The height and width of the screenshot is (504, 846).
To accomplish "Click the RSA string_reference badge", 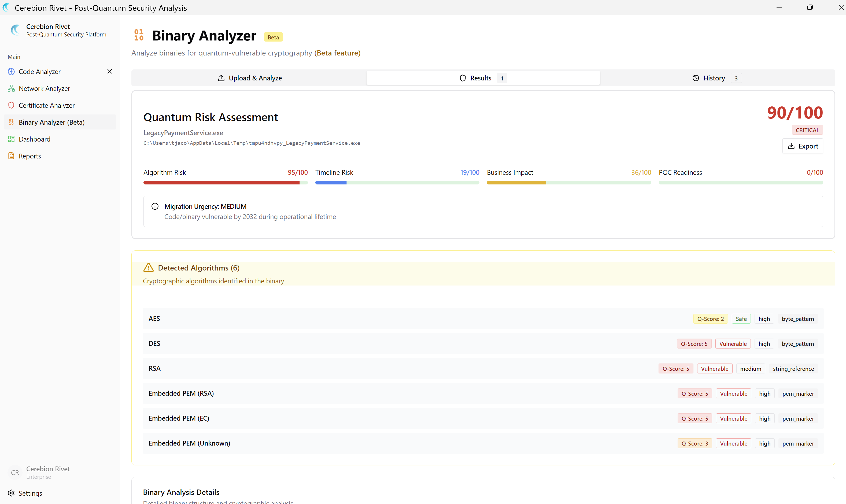I will click(793, 369).
